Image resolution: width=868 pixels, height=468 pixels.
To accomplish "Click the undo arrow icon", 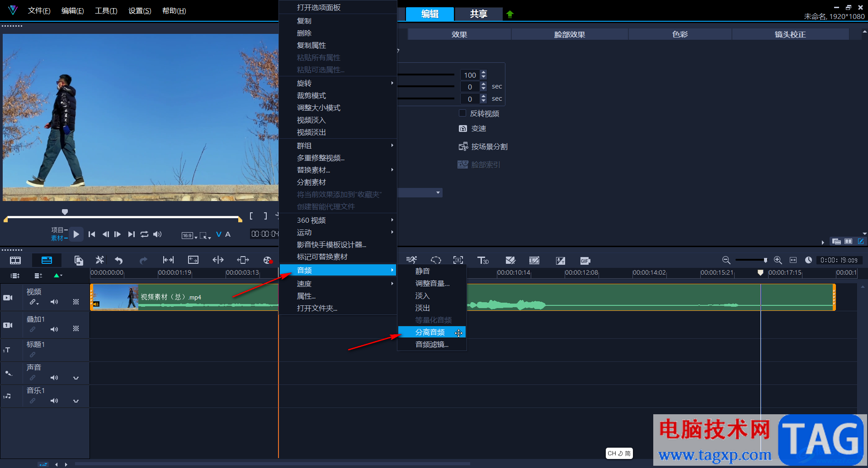I will 119,260.
